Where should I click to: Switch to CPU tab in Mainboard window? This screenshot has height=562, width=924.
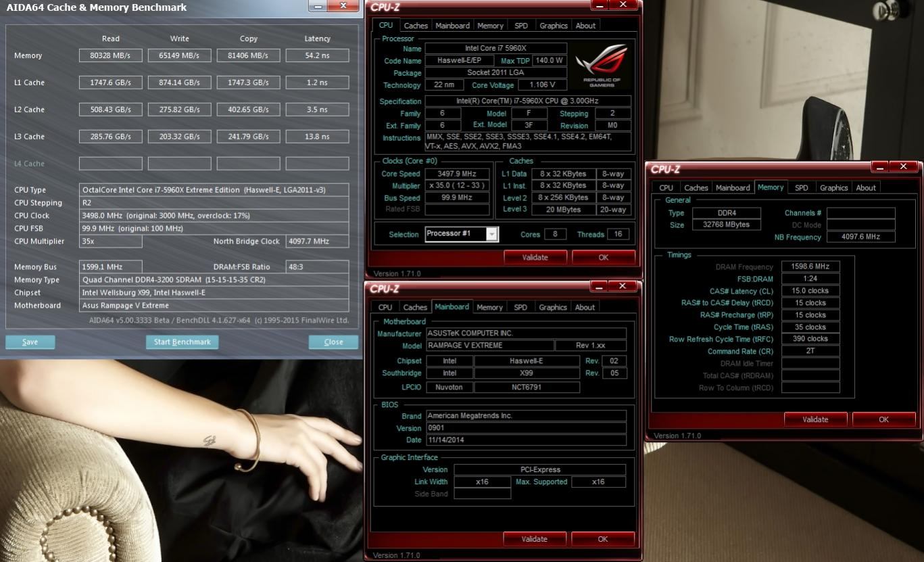coord(385,307)
